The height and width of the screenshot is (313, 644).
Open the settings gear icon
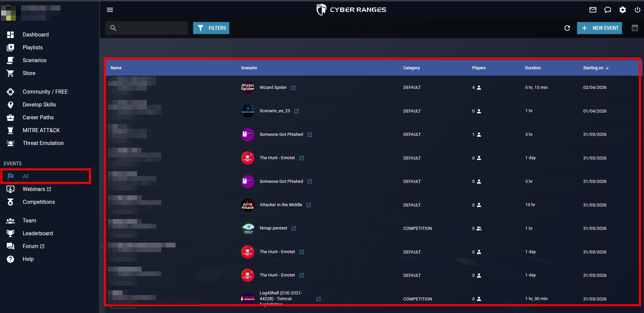click(x=623, y=10)
